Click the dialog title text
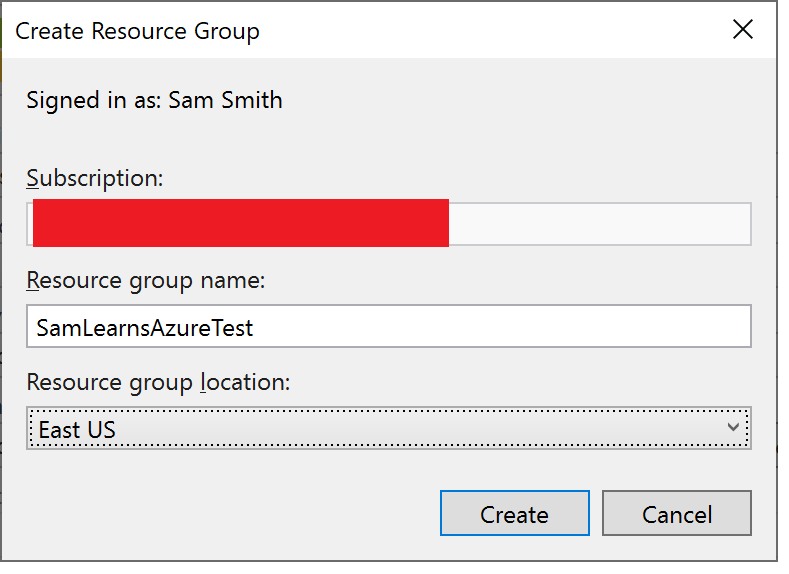Screen dimensions: 789x574 pyautogui.click(x=137, y=31)
